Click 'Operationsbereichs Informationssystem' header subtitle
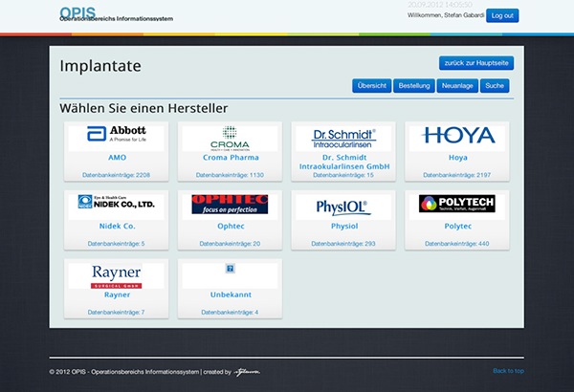Image resolution: width=574 pixels, height=392 pixels. coord(117,19)
